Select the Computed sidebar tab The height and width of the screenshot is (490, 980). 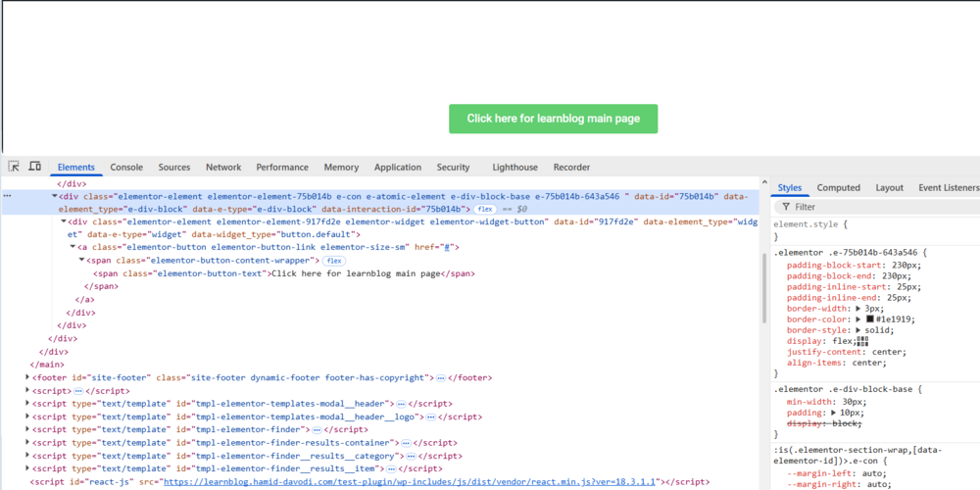pyautogui.click(x=839, y=187)
